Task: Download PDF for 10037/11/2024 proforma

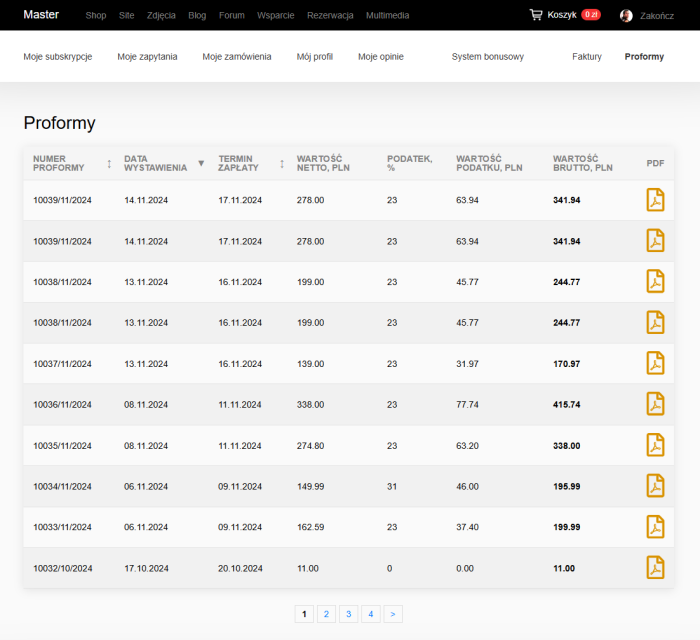Action: click(655, 363)
